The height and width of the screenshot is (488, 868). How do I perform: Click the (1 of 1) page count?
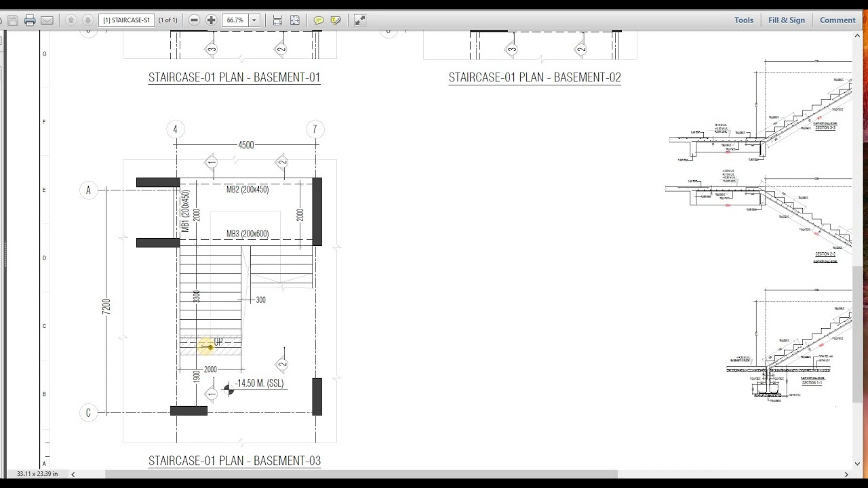pos(168,20)
